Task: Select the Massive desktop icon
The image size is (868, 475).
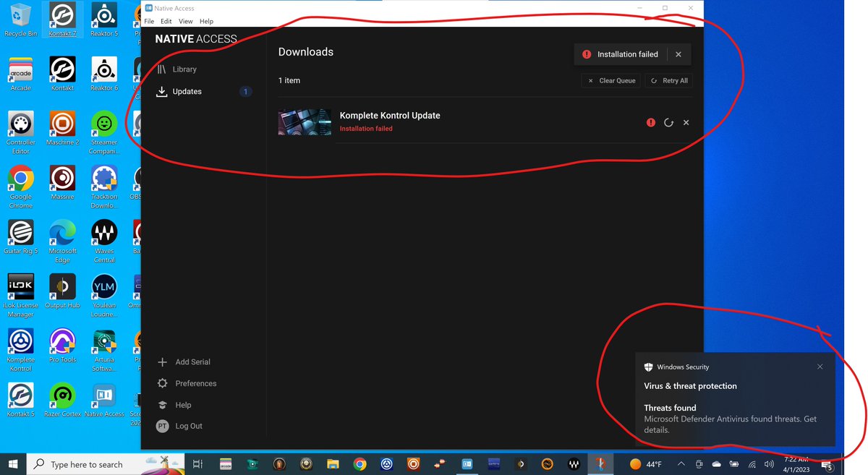Action: 62,182
